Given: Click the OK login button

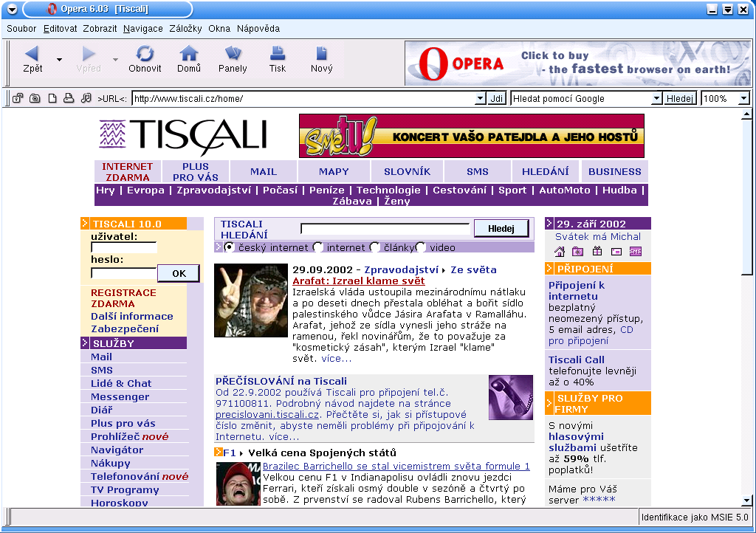Looking at the screenshot, I should click(x=179, y=273).
